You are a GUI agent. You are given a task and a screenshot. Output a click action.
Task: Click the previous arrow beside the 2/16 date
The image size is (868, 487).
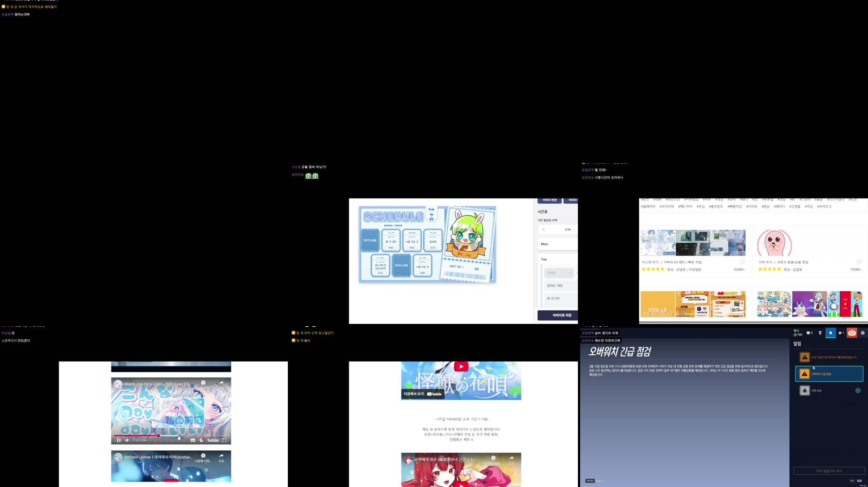[544, 230]
